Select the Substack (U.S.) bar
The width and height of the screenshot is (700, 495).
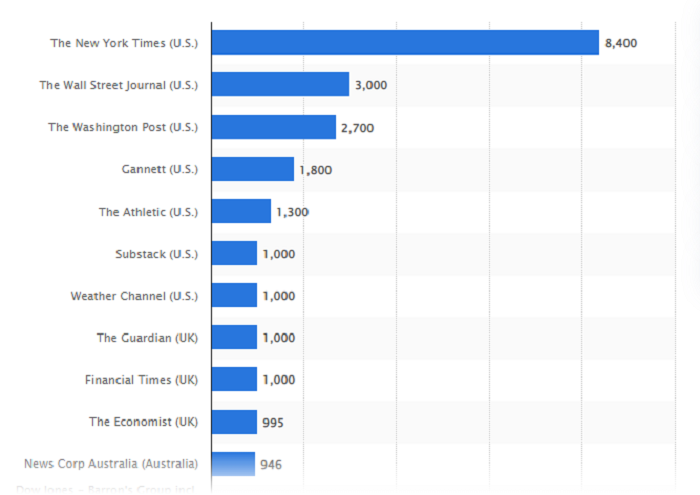click(234, 253)
